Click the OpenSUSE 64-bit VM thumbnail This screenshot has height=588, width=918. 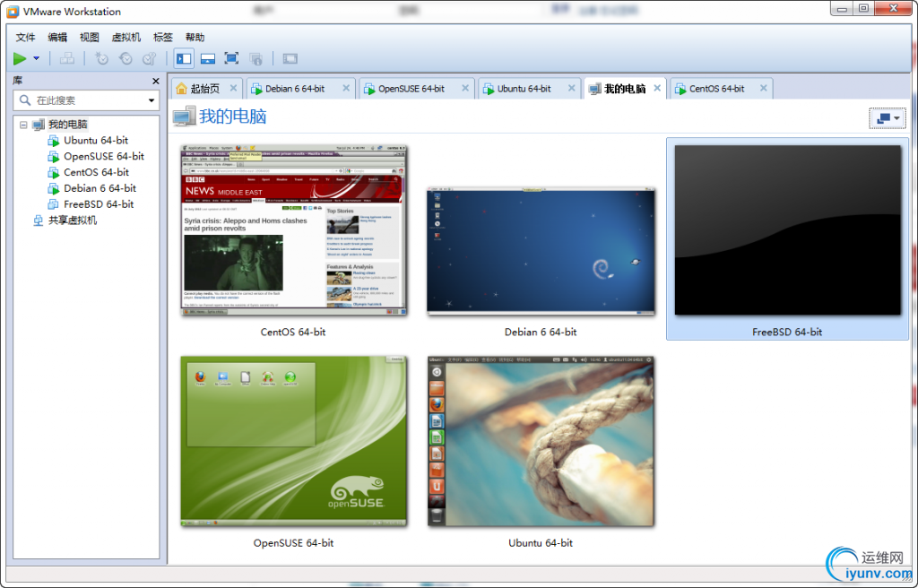pos(293,441)
